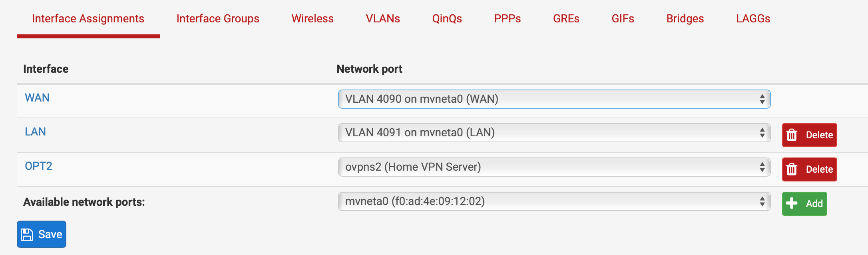The image size is (868, 255).
Task: Open the OPT2 interface link
Action: click(38, 166)
